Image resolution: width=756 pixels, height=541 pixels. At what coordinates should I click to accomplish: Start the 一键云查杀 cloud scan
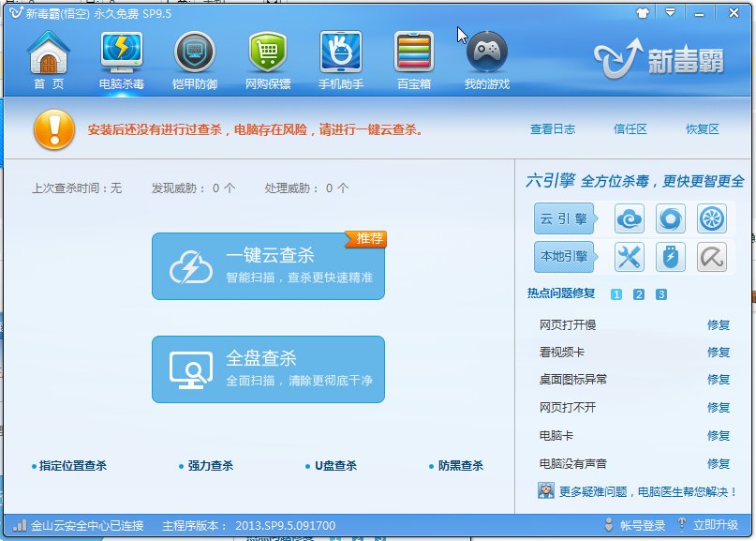pyautogui.click(x=268, y=266)
